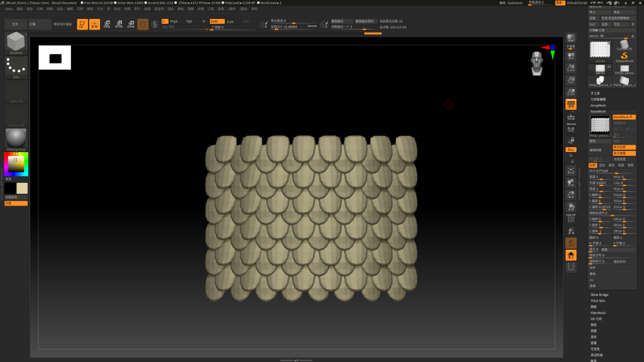Open the Alpha menu in menu bar
The width and height of the screenshot is (644, 362).
(9, 9)
